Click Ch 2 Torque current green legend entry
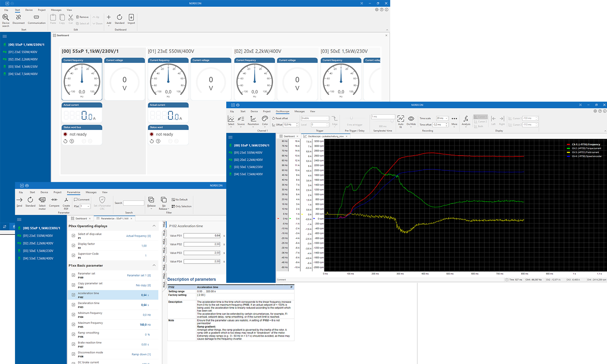 click(x=584, y=149)
